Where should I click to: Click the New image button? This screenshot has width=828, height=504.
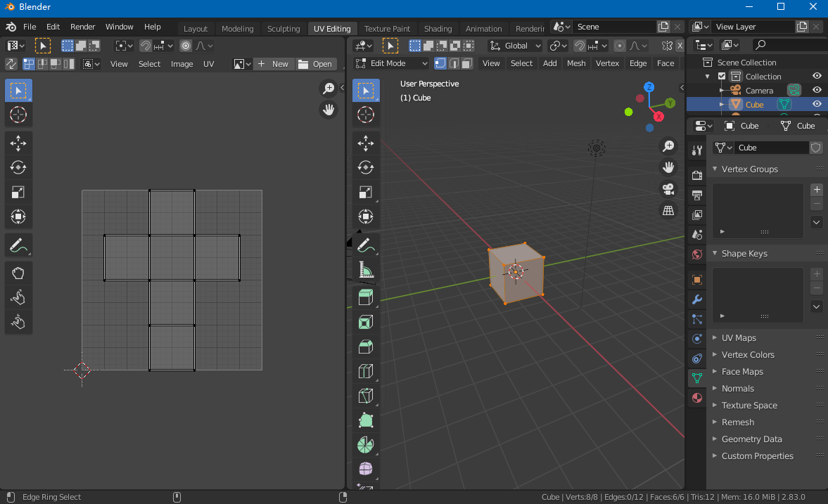[273, 63]
